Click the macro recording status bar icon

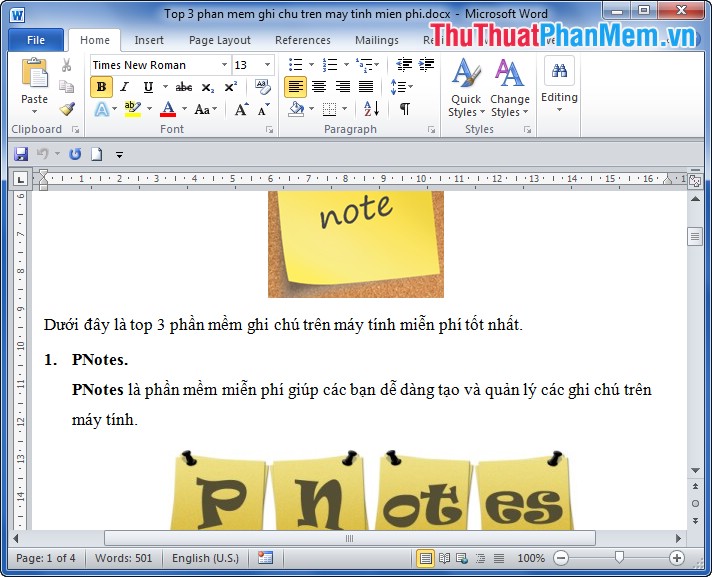pos(265,557)
